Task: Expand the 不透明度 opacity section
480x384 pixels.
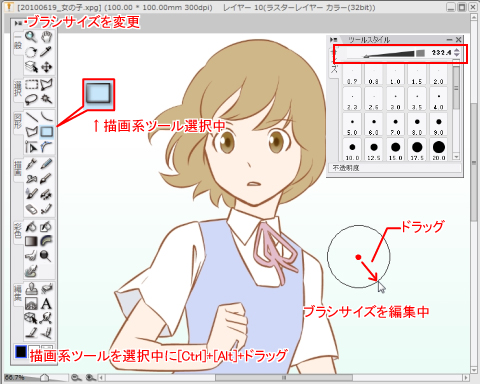Action: (x=395, y=168)
